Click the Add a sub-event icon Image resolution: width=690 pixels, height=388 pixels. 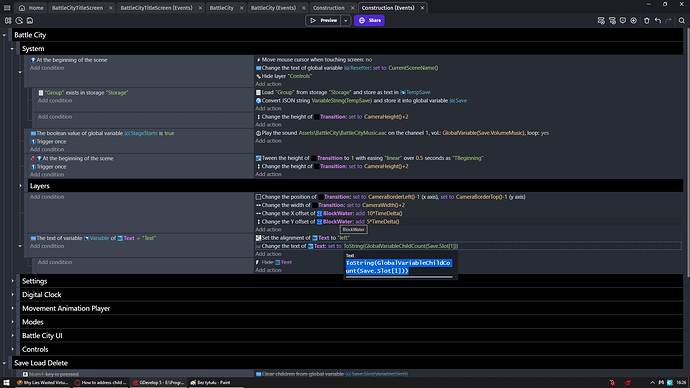pos(612,20)
